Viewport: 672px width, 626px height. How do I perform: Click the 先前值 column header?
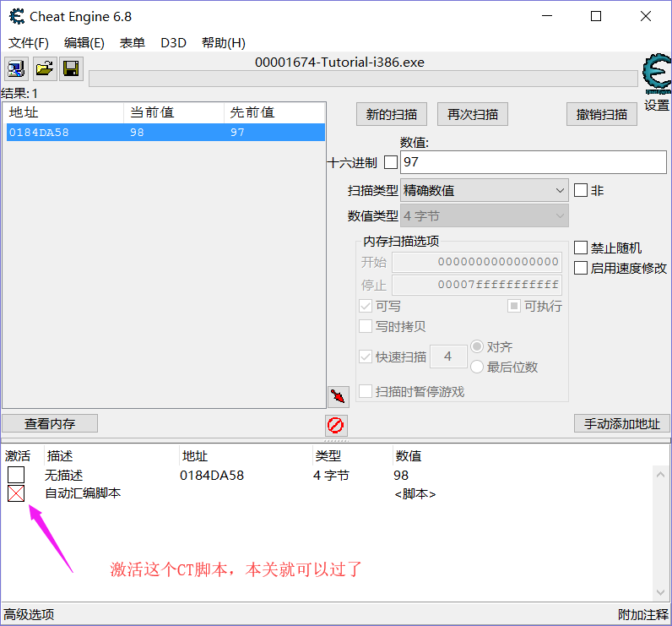pyautogui.click(x=274, y=112)
